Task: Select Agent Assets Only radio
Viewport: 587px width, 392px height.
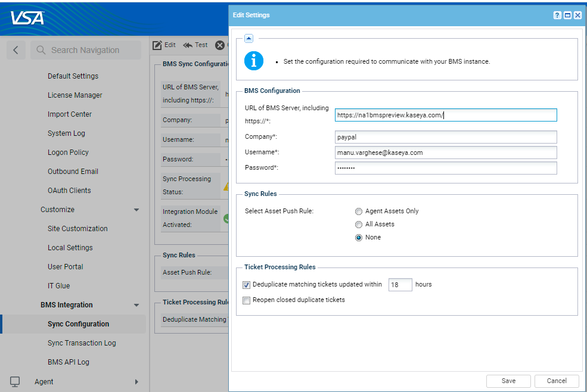Action: point(359,211)
